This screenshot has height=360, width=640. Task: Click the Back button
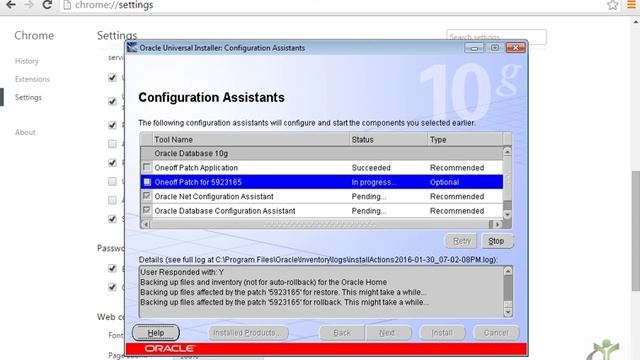tap(342, 333)
